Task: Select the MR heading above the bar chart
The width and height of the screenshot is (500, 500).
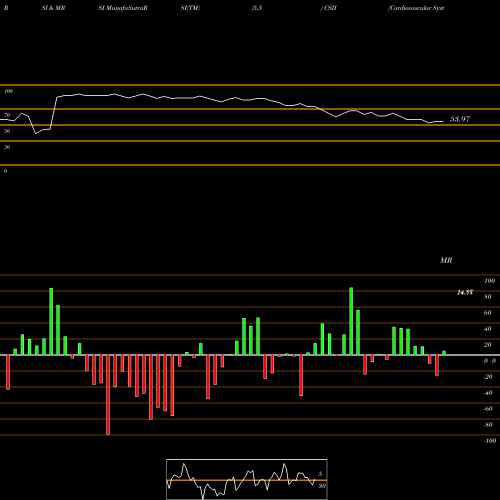Action: (x=446, y=260)
